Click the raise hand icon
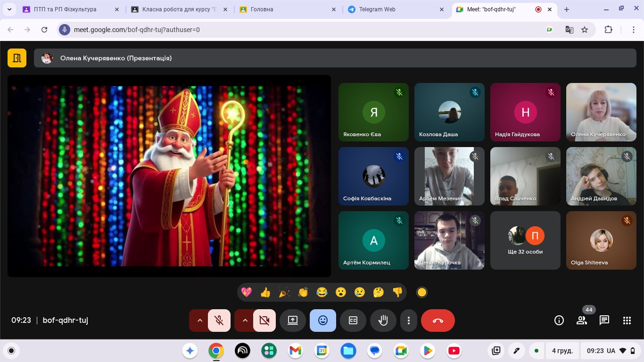644x362 pixels. 383,321
